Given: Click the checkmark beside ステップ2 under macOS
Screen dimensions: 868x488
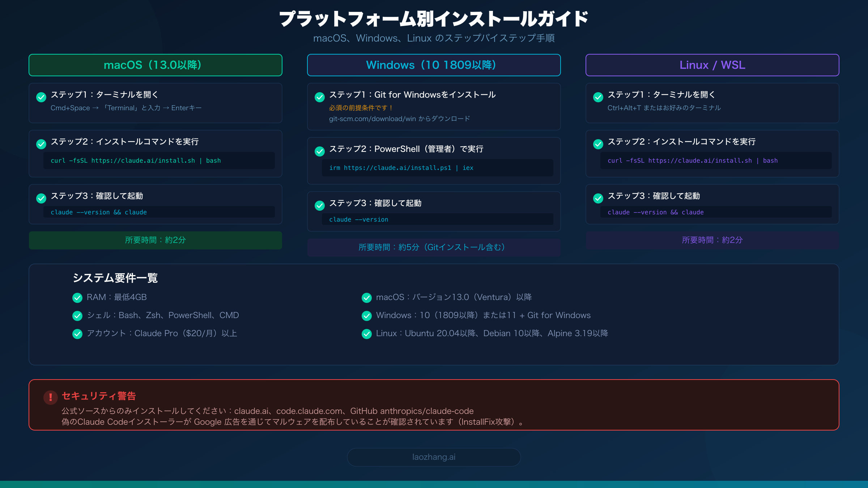Looking at the screenshot, I should click(x=41, y=144).
